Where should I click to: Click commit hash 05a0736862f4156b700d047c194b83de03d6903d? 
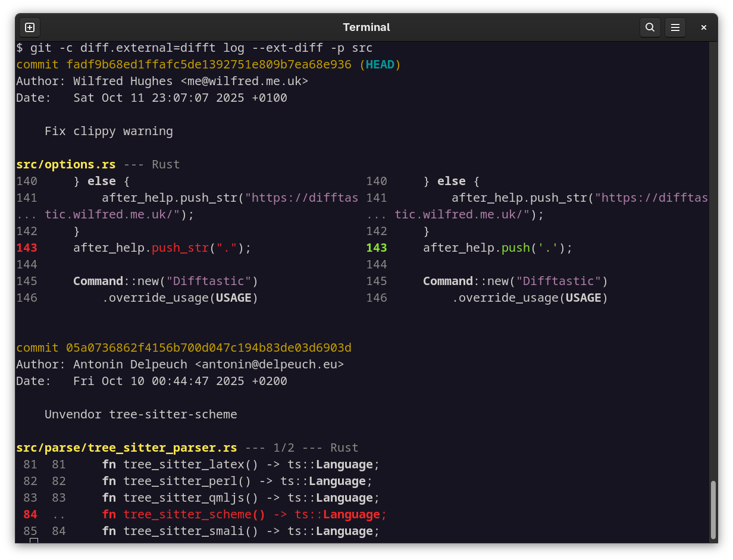click(x=208, y=348)
